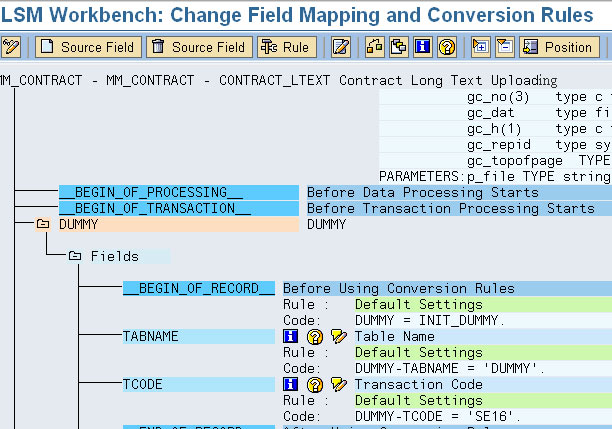Collapse the DUMMY structure folder
The image size is (612, 429).
pyautogui.click(x=43, y=224)
